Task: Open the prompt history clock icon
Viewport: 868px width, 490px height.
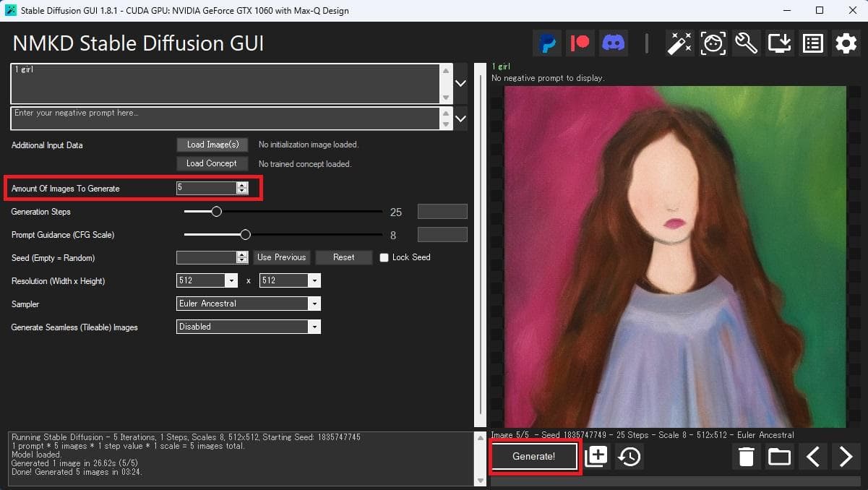Action: pyautogui.click(x=629, y=457)
